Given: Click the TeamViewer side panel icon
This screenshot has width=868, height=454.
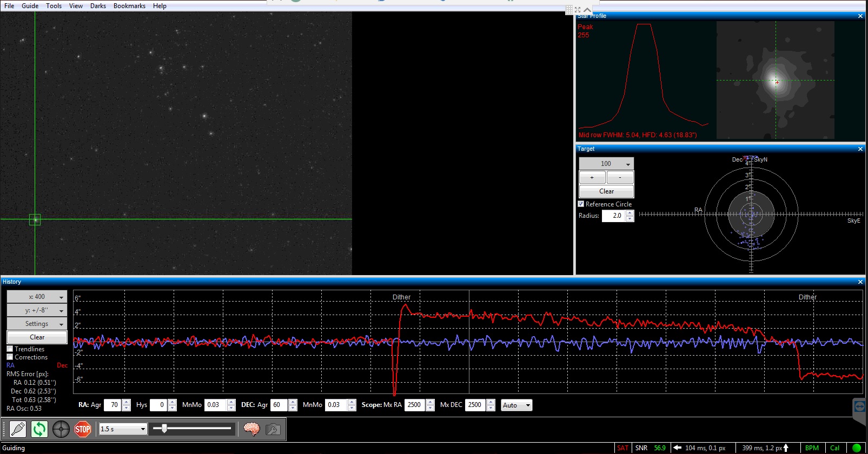Looking at the screenshot, I should tap(860, 406).
